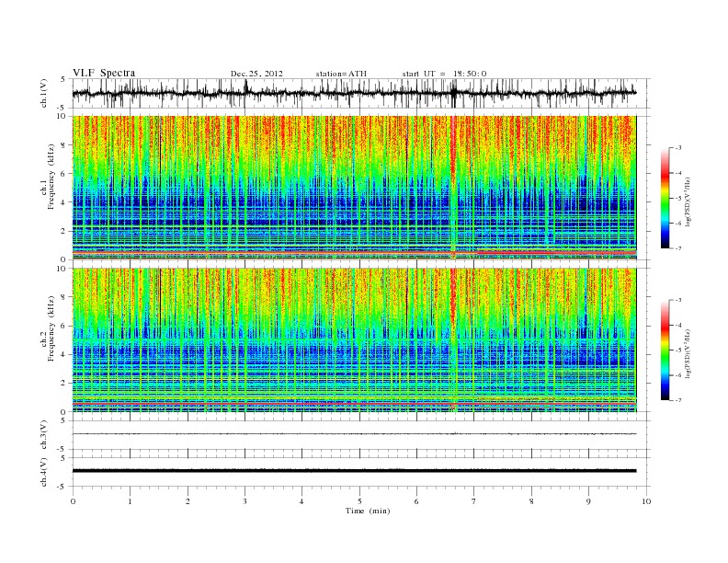Click time axis tick label "2"

(188, 501)
